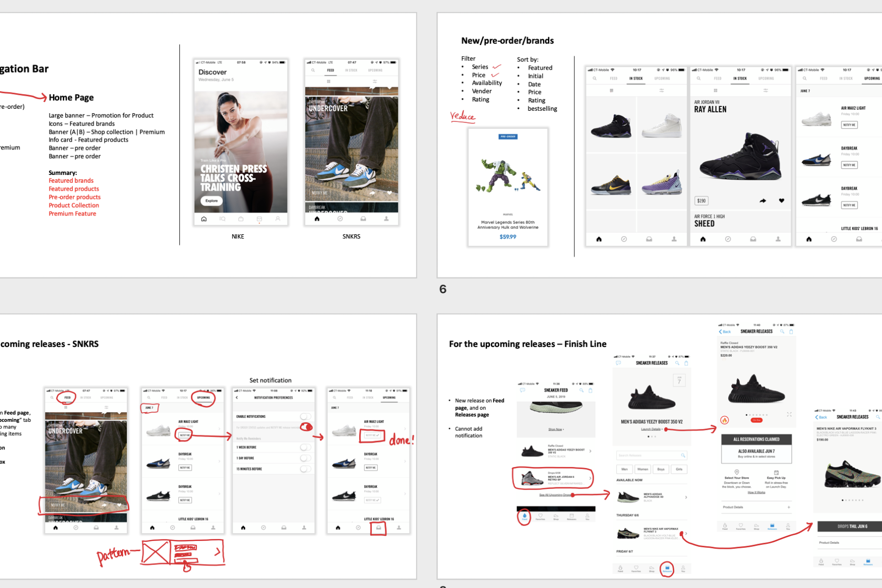Go back using Notification Preferences arrow
882x588 pixels.
coord(237,397)
